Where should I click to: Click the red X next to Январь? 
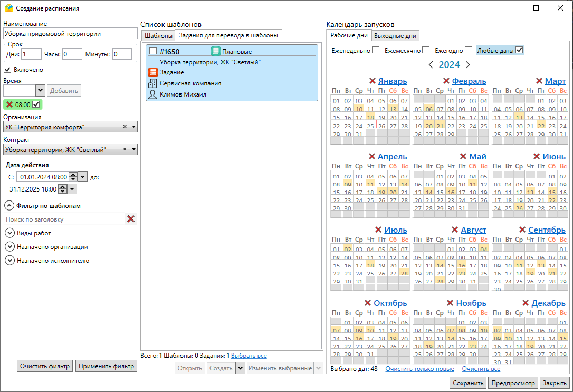pos(373,81)
